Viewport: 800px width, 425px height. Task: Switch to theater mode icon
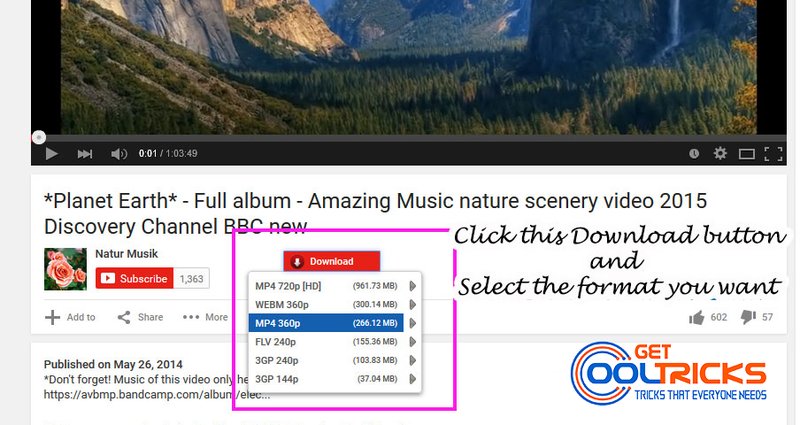(x=746, y=154)
